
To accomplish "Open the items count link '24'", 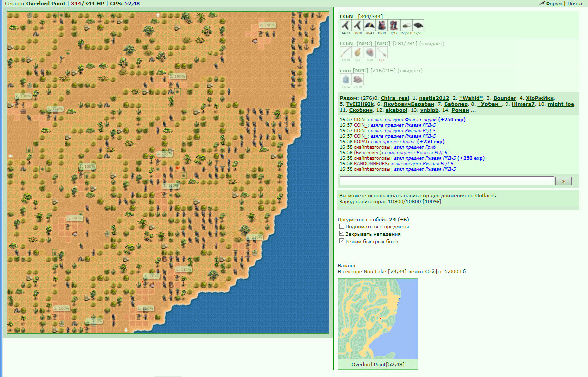I will click(x=392, y=220).
